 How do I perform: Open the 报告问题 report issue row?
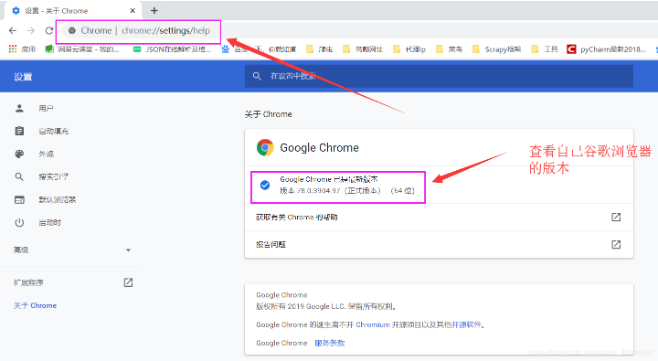pyautogui.click(x=439, y=244)
